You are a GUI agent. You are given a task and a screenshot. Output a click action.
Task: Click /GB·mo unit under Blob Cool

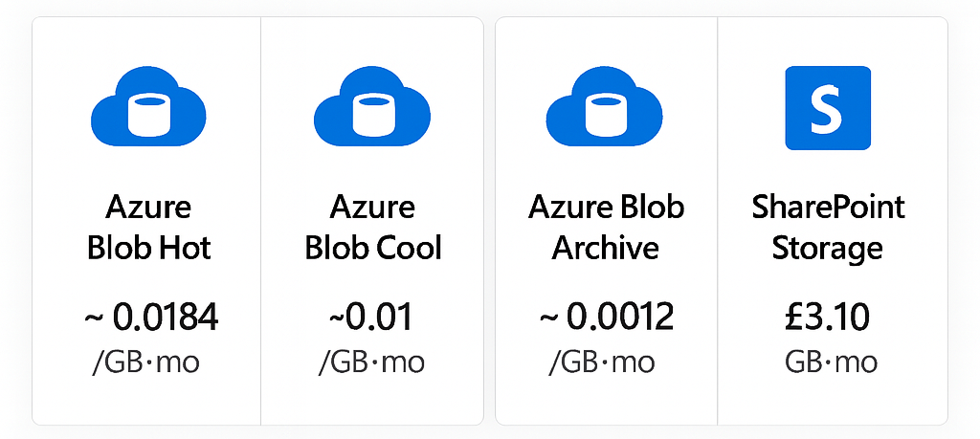(372, 362)
